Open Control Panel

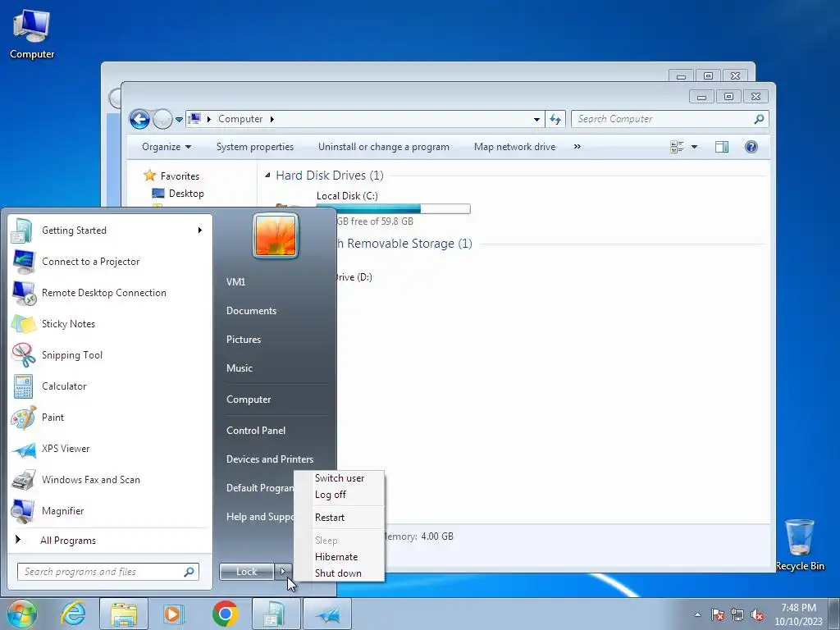coord(256,431)
